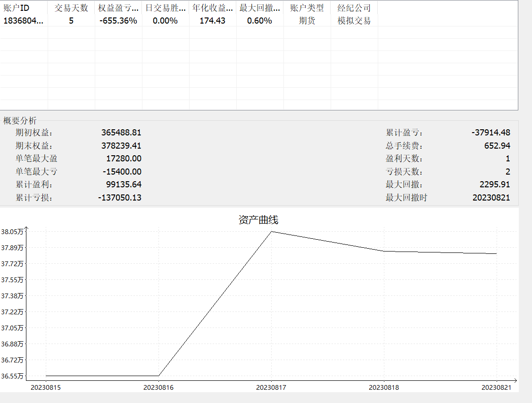Click the 期末权益 value 378239.41
Image resolution: width=532 pixels, height=403 pixels.
[121, 146]
